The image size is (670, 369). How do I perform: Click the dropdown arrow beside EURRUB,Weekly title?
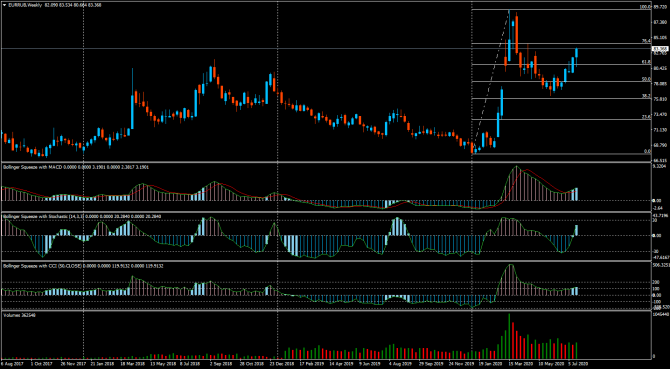click(5, 6)
